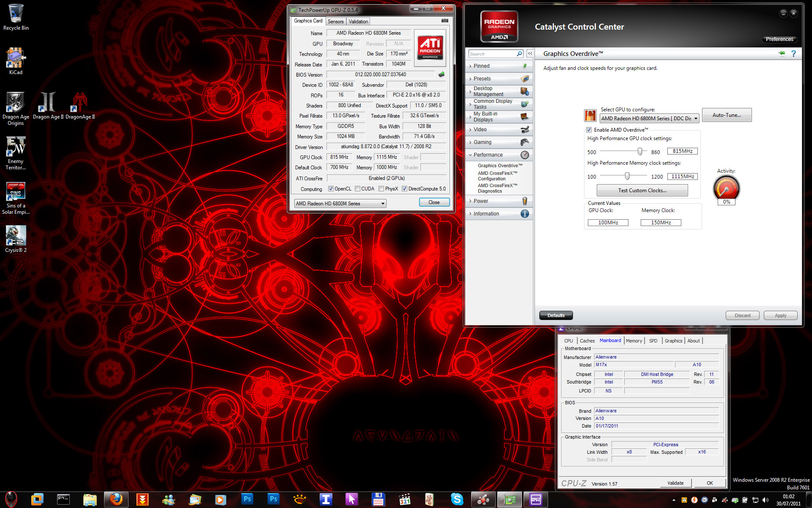Image resolution: width=812 pixels, height=508 pixels.
Task: Uncheck Enable AMD Overdrive checkbox
Action: pyautogui.click(x=589, y=130)
